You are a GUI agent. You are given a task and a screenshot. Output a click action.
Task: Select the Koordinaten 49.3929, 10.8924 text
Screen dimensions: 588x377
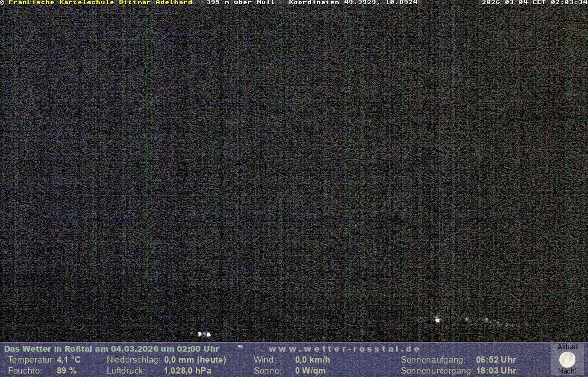[x=353, y=3]
